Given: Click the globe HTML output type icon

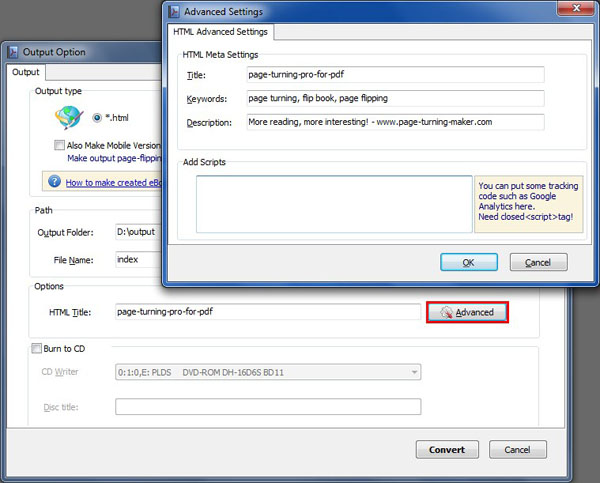Looking at the screenshot, I should [x=69, y=117].
